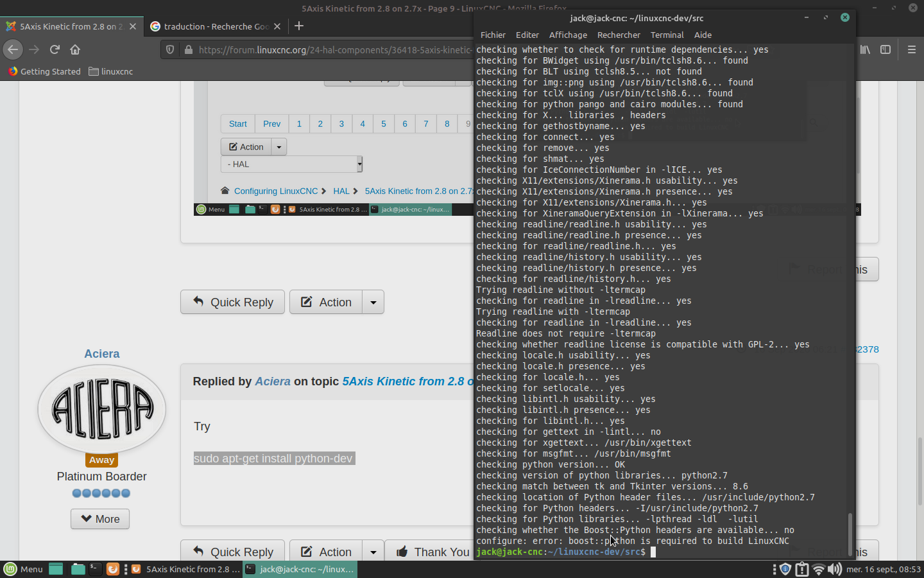Expand the More button under Aciera's profile
The width and height of the screenshot is (924, 578).
100,519
